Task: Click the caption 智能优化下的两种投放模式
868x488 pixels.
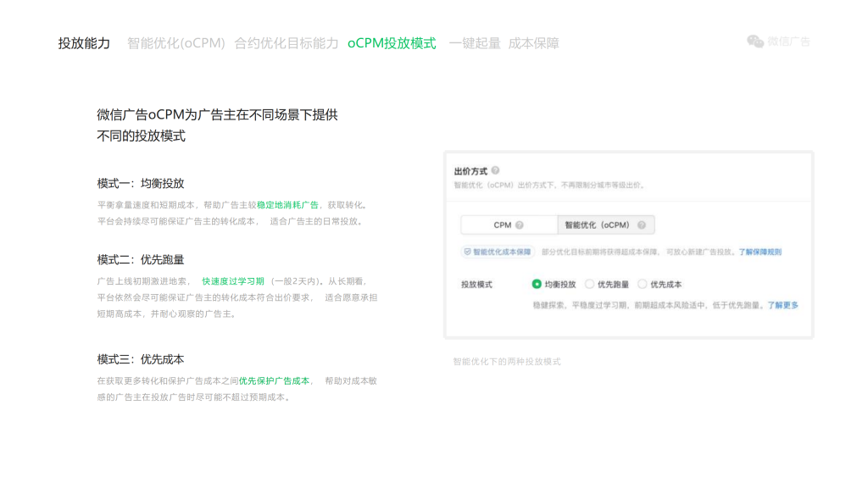Action: (507, 361)
